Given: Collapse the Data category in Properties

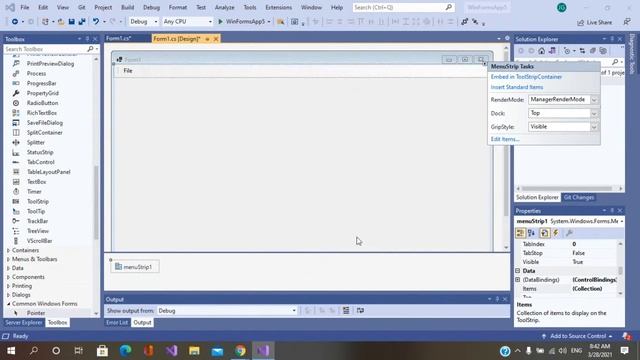Looking at the screenshot, I should (x=518, y=271).
